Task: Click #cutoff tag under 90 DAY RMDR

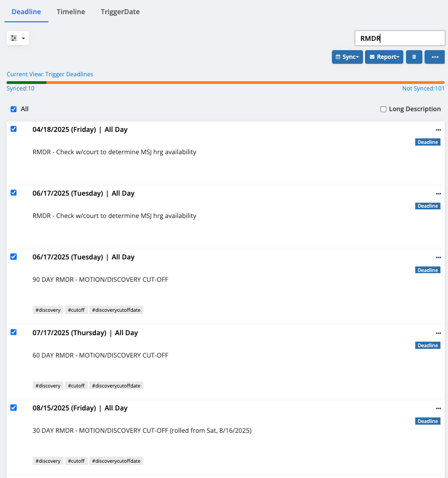Action: [76, 310]
